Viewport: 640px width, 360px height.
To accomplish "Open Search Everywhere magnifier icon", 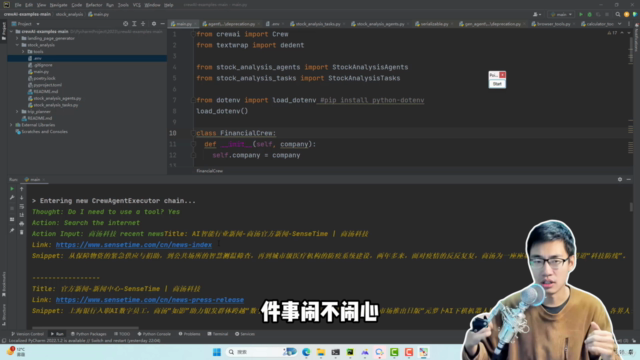I will (618, 14).
